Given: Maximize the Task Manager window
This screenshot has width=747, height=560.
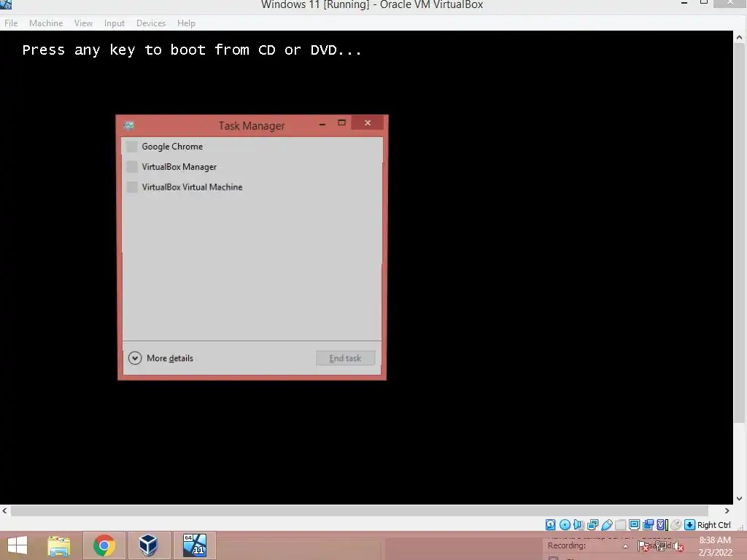Looking at the screenshot, I should [341, 122].
